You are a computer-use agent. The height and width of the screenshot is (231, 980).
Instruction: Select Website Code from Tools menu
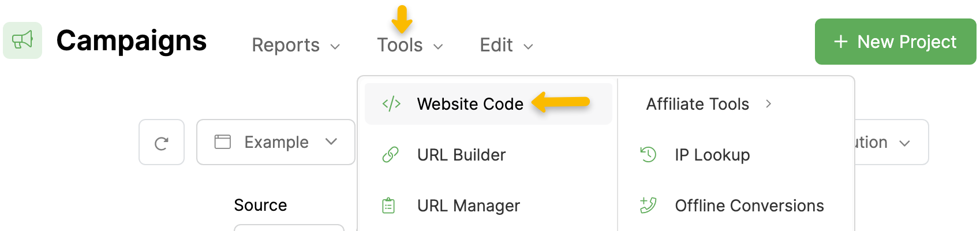pyautogui.click(x=470, y=104)
